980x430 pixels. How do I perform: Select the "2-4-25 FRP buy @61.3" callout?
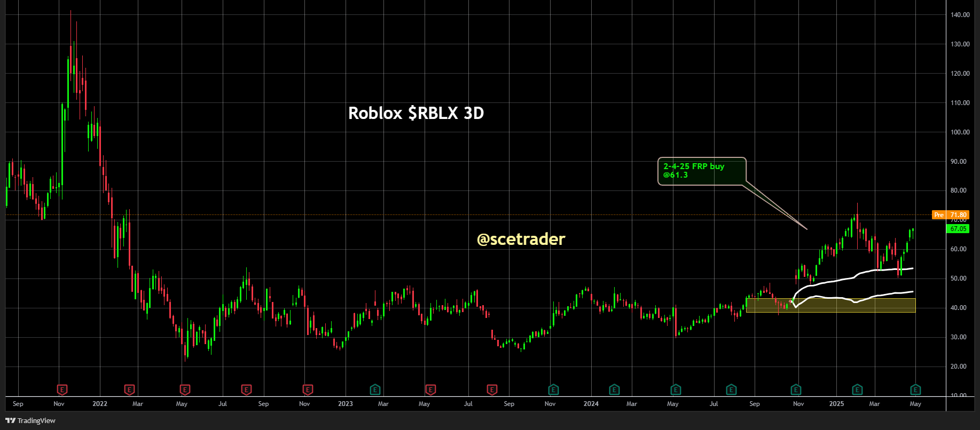click(x=702, y=171)
